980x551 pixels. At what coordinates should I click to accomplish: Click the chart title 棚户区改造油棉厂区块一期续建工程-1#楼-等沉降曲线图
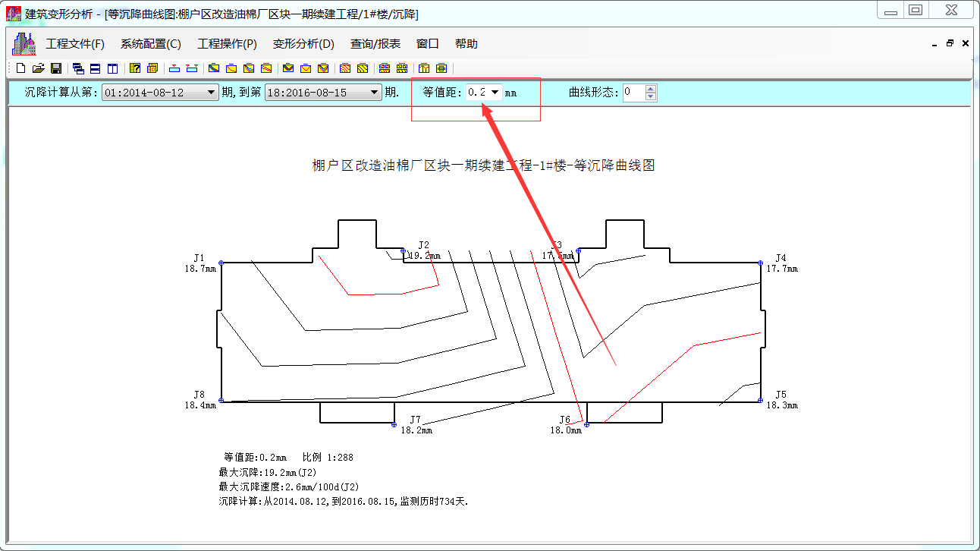tap(483, 165)
